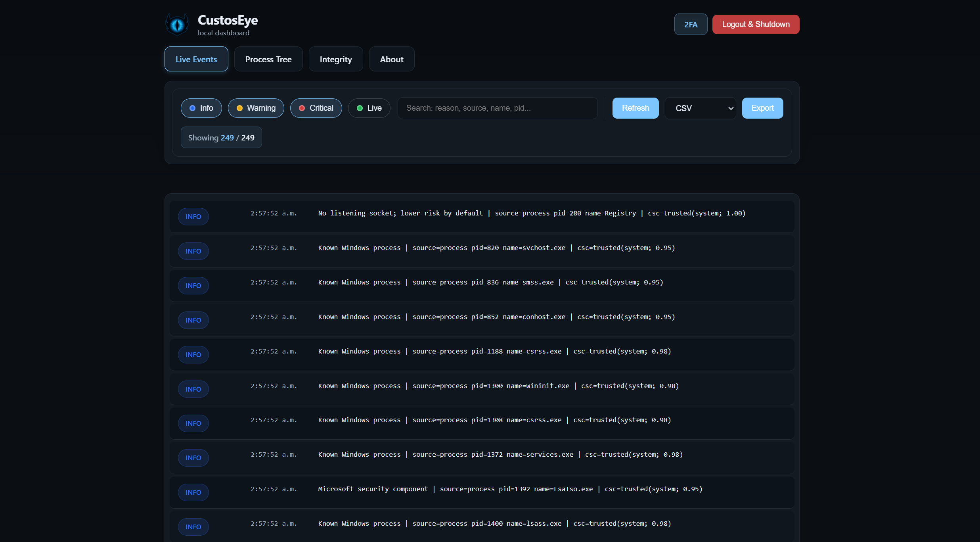The image size is (980, 542).
Task: Toggle the Info severity filter
Action: point(201,108)
